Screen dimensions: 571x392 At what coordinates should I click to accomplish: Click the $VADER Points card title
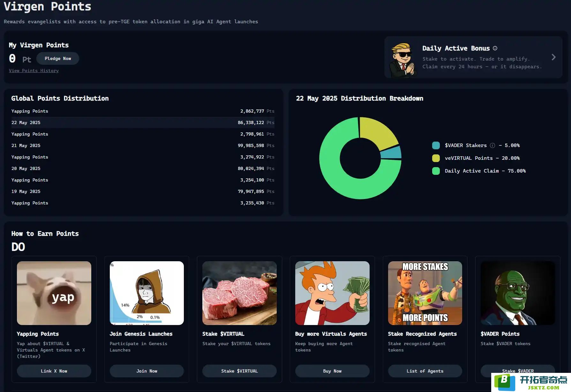pos(500,334)
